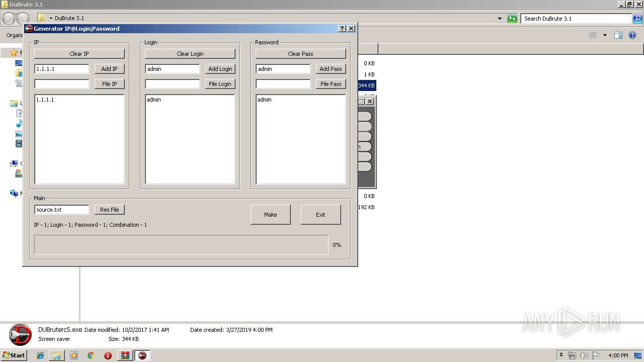
Task: Launch Google Chrome from taskbar
Action: [91, 355]
